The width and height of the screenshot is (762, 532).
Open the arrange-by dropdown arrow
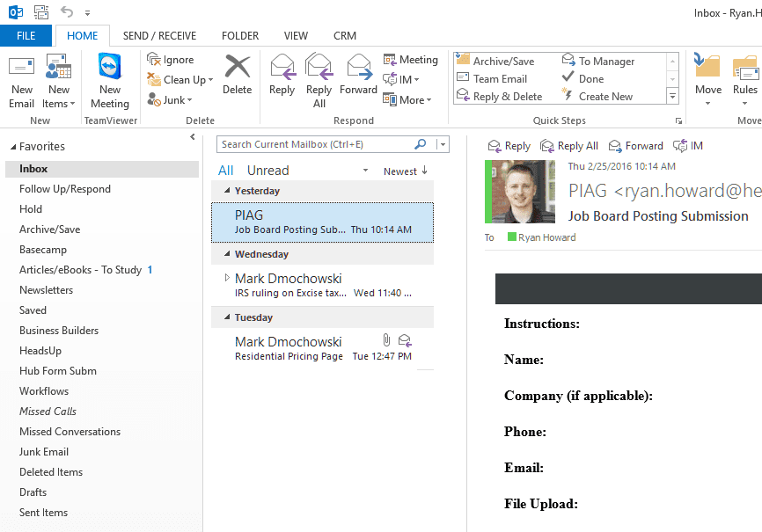pyautogui.click(x=365, y=171)
